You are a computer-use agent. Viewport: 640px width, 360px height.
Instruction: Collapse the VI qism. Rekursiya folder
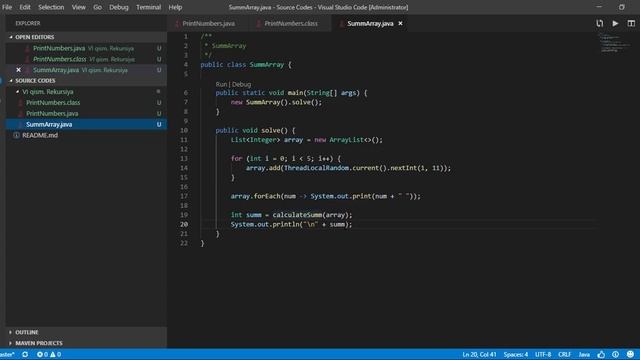coord(18,92)
